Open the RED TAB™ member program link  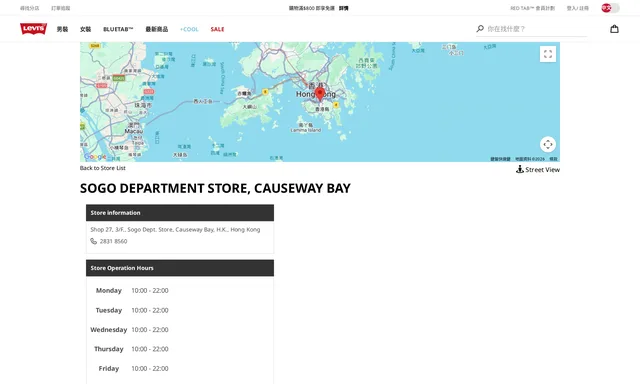[x=532, y=8]
